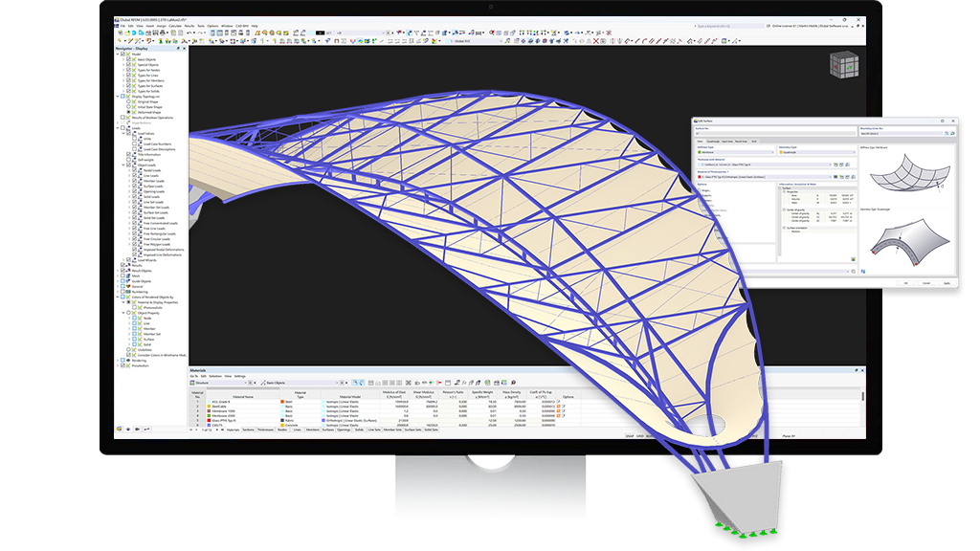Click the Print icon in the main toolbar
The height and width of the screenshot is (551, 980).
point(163,33)
